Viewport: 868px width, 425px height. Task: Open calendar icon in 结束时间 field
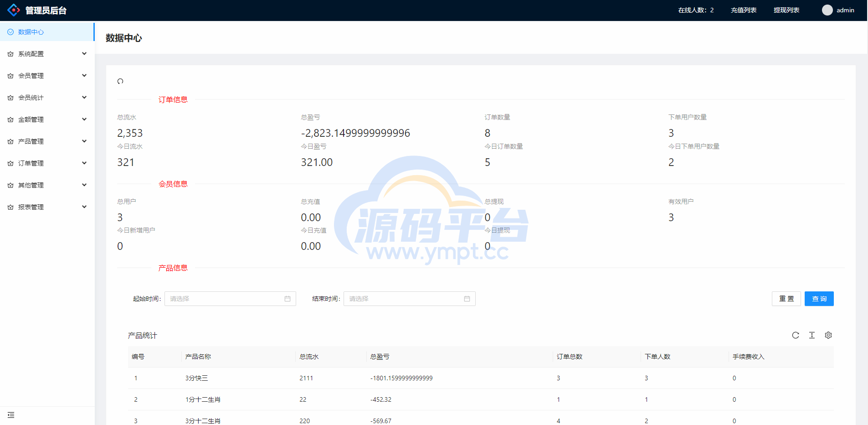click(x=467, y=299)
